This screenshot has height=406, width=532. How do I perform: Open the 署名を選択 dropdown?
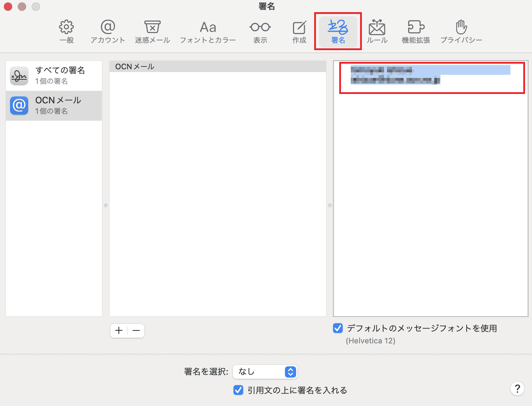[265, 372]
